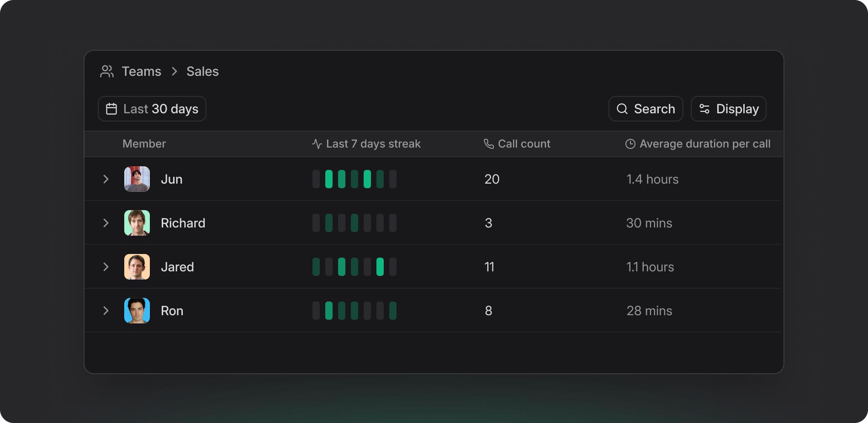Image resolution: width=868 pixels, height=423 pixels.
Task: Select Sales in the breadcrumb
Action: click(202, 71)
